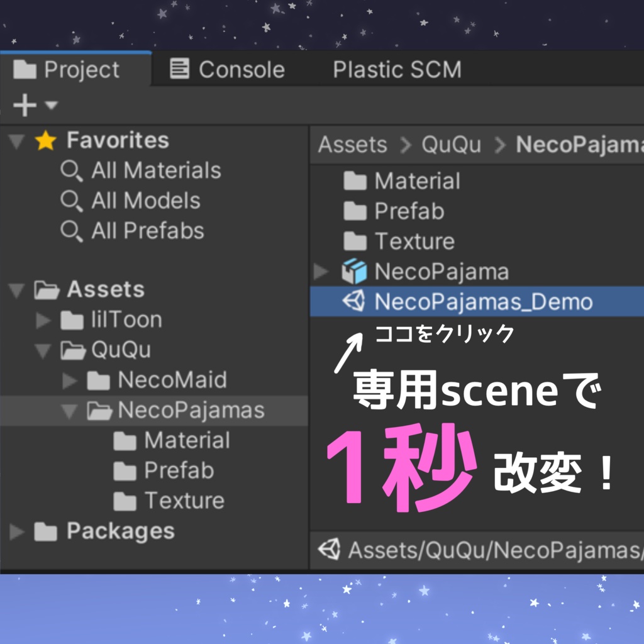Viewport: 644px width, 644px height.
Task: Collapse the Favorites section
Action: (x=16, y=141)
